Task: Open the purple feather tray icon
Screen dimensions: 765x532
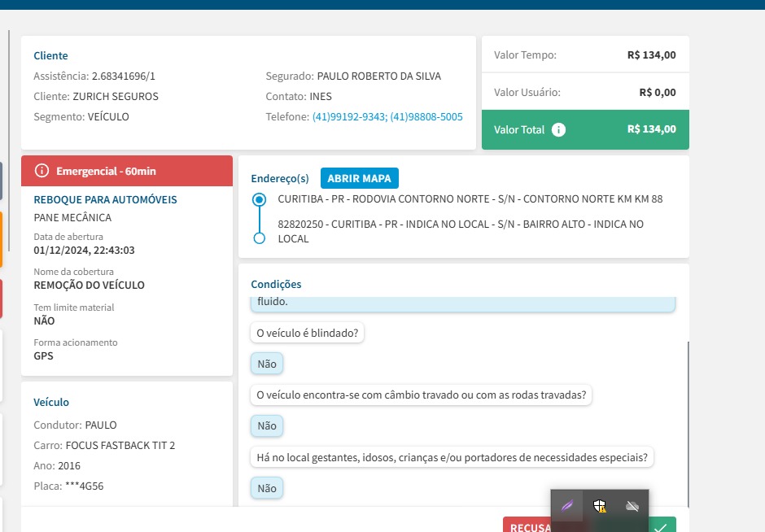Action: [567, 506]
